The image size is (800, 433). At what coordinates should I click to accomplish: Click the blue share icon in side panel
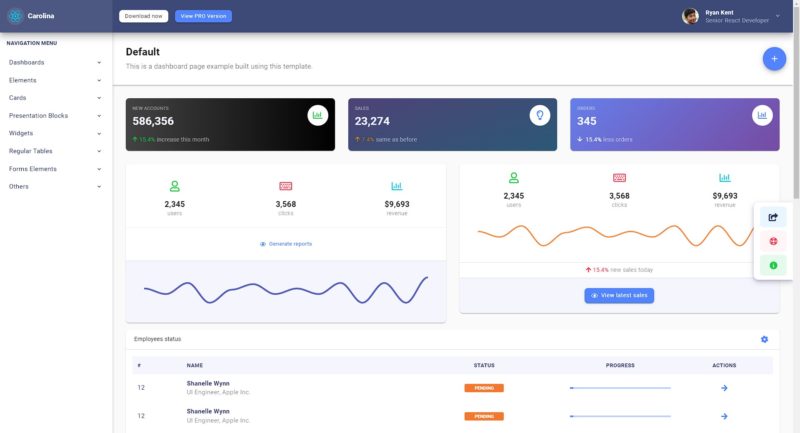[772, 217]
